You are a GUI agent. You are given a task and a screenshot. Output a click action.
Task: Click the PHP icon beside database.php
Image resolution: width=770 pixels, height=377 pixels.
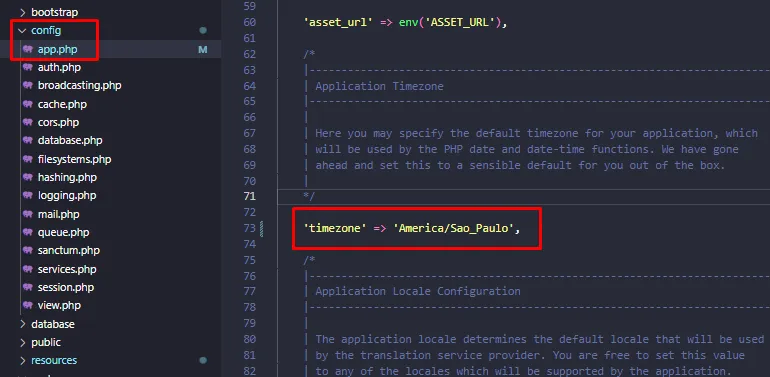click(x=28, y=140)
